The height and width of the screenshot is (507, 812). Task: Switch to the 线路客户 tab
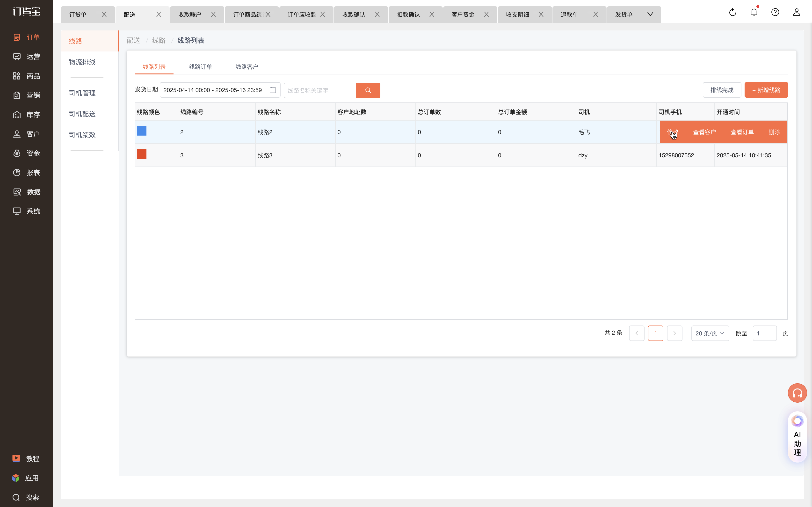[x=247, y=67]
